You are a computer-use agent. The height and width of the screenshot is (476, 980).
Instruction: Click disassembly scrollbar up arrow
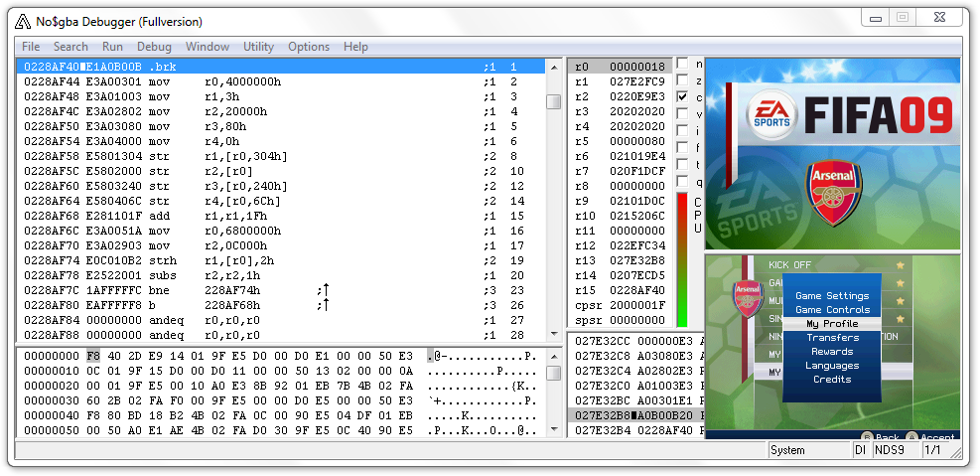[553, 67]
